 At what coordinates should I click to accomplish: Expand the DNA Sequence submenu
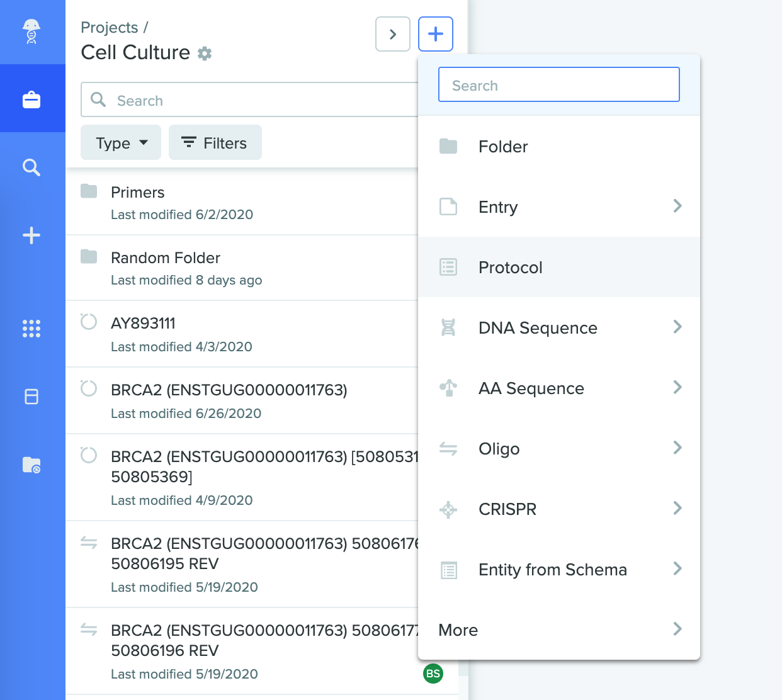click(677, 327)
